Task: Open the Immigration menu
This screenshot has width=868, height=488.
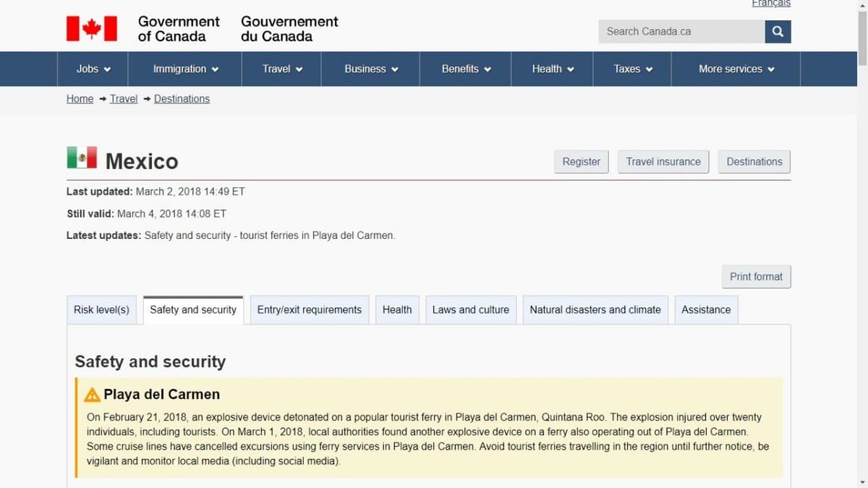Action: 185,69
